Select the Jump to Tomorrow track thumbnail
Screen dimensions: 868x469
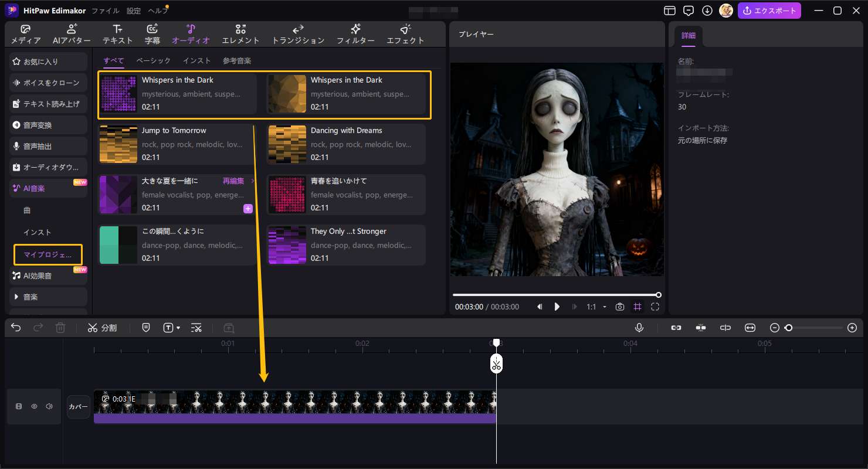point(118,144)
